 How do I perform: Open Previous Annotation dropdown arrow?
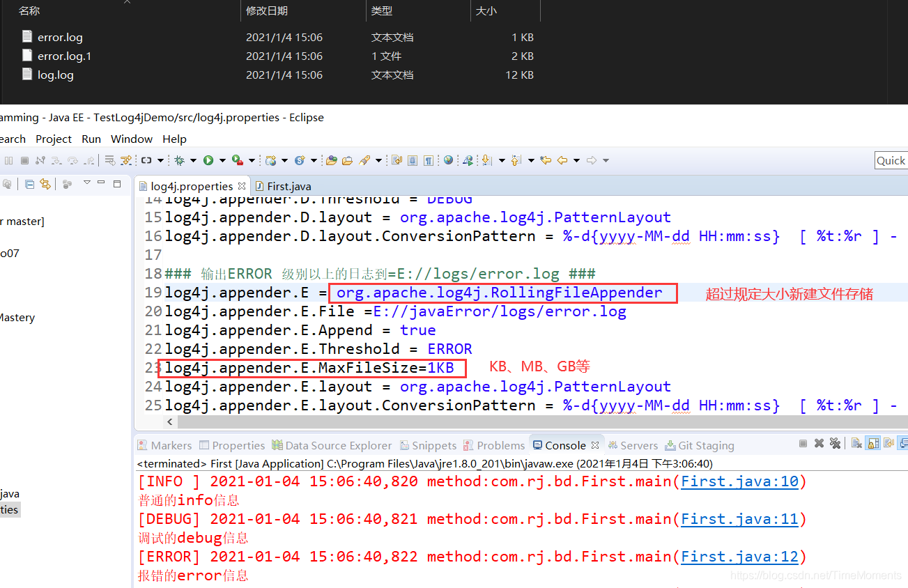click(x=531, y=160)
